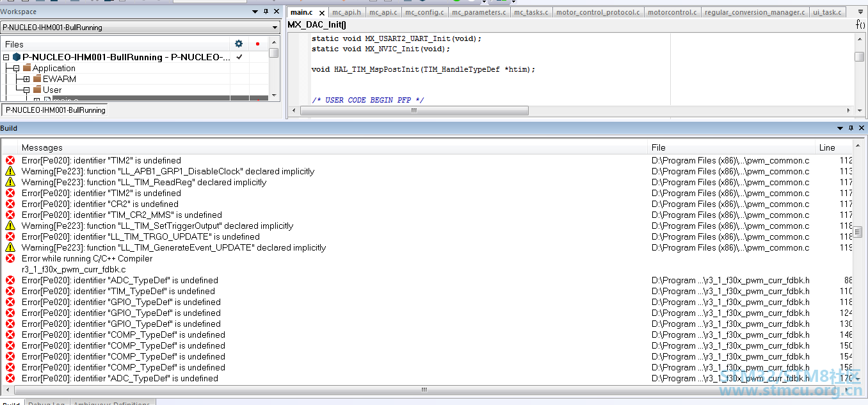Click error icon for "TIM_CR2_MMS" message
868x405 pixels.
(10, 215)
